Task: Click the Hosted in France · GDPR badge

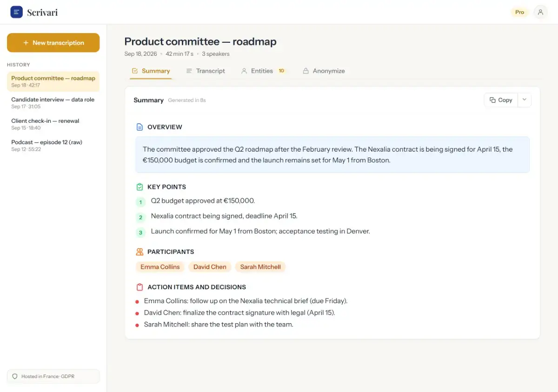Action: click(53, 376)
